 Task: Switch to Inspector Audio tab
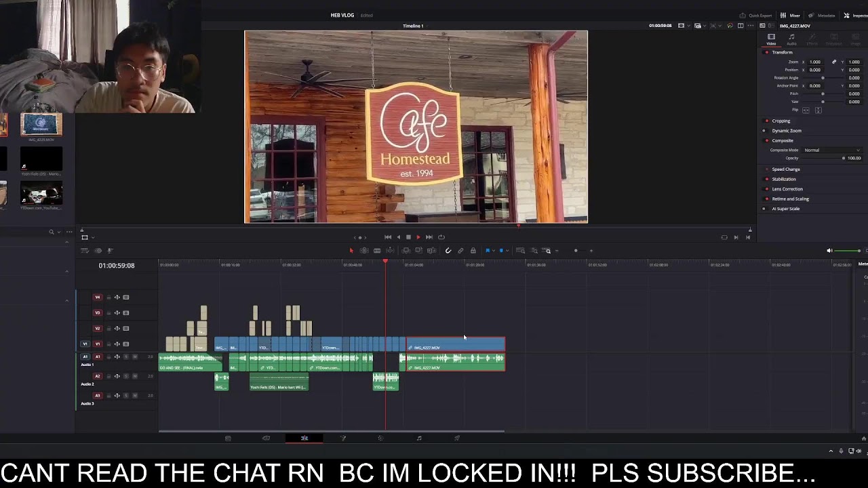click(791, 39)
